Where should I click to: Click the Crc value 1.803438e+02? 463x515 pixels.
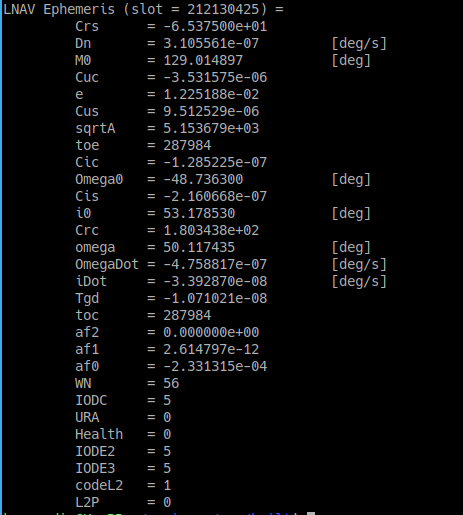tap(211, 230)
